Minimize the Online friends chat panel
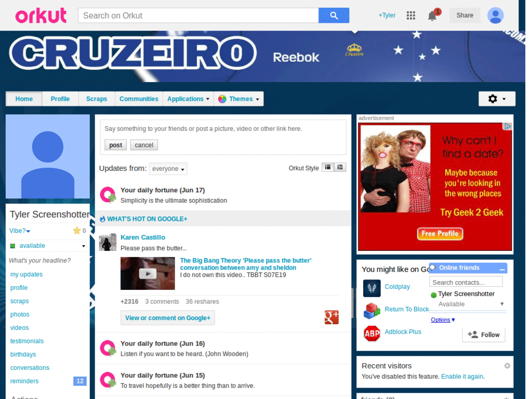Viewport: 532px width, 399px height. pyautogui.click(x=502, y=269)
